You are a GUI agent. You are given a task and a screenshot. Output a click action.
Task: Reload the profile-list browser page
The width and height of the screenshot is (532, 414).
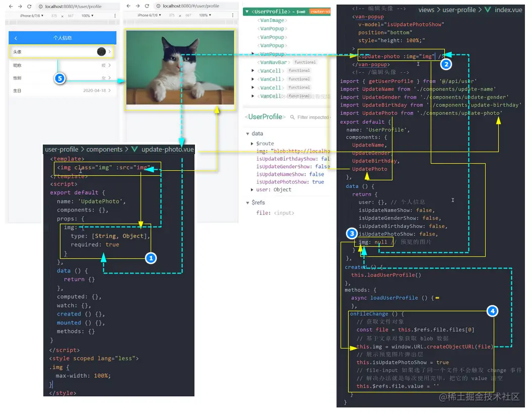(29, 7)
